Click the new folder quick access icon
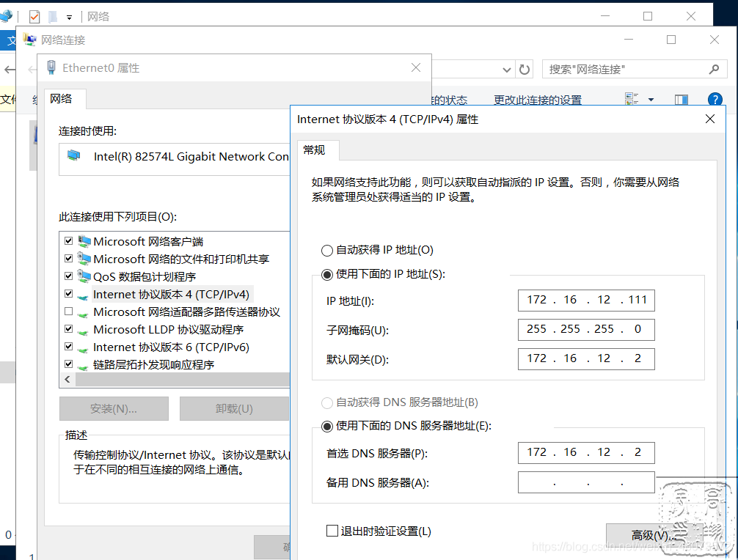 [x=53, y=17]
